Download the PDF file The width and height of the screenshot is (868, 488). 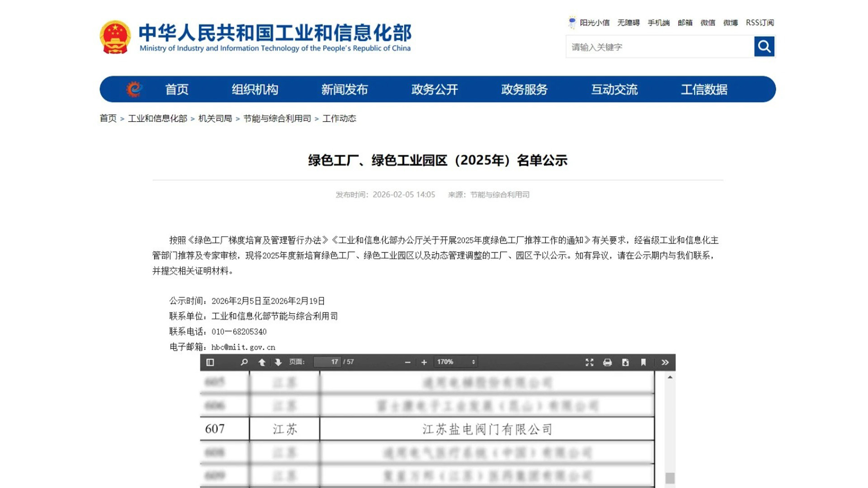pyautogui.click(x=625, y=362)
